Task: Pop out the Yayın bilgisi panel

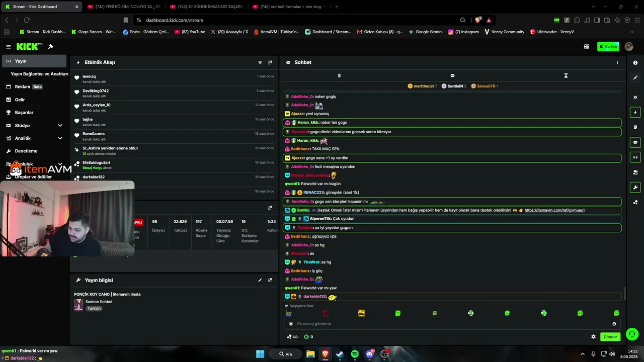Action: 270,280
